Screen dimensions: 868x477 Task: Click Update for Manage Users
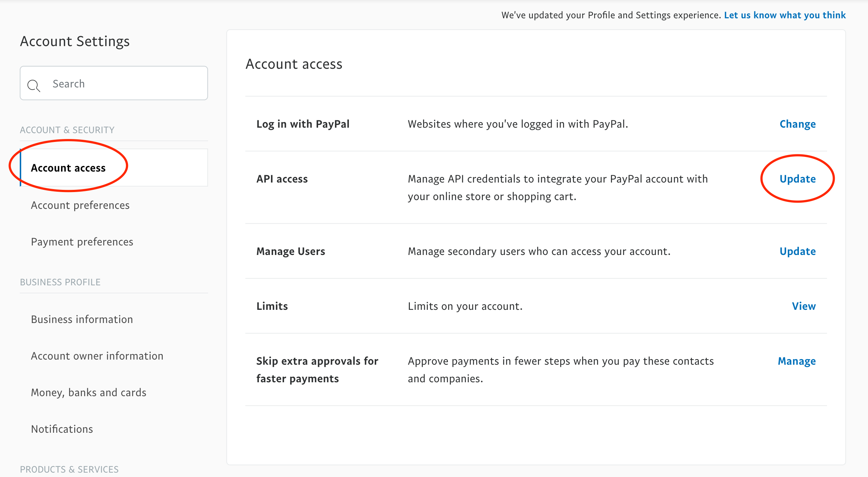pos(797,251)
